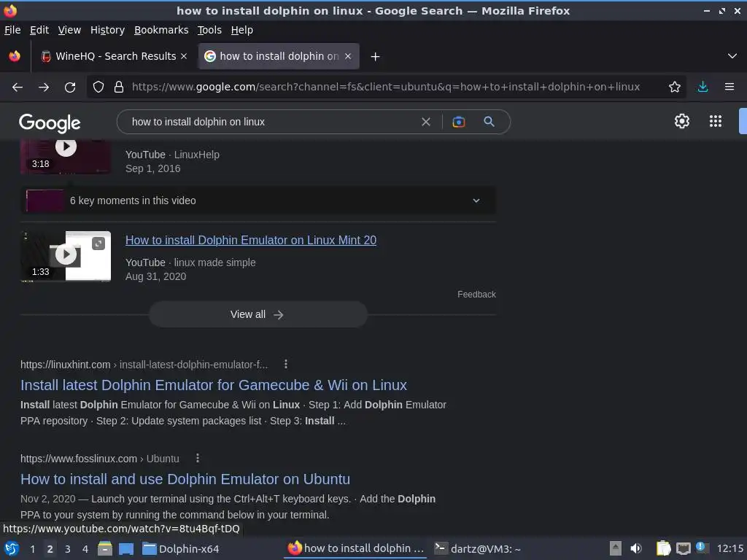The image size is (747, 560).
Task: Play the 3:18 LinuxHelp video thumbnail
Action: click(x=66, y=157)
